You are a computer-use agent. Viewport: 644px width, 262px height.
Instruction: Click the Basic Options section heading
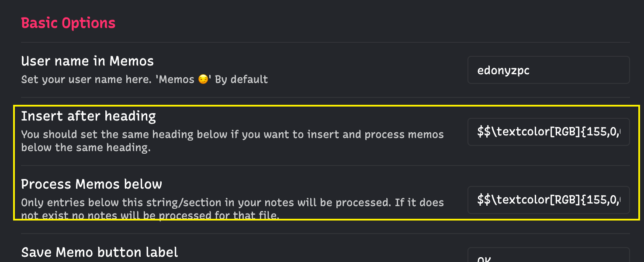tap(68, 23)
